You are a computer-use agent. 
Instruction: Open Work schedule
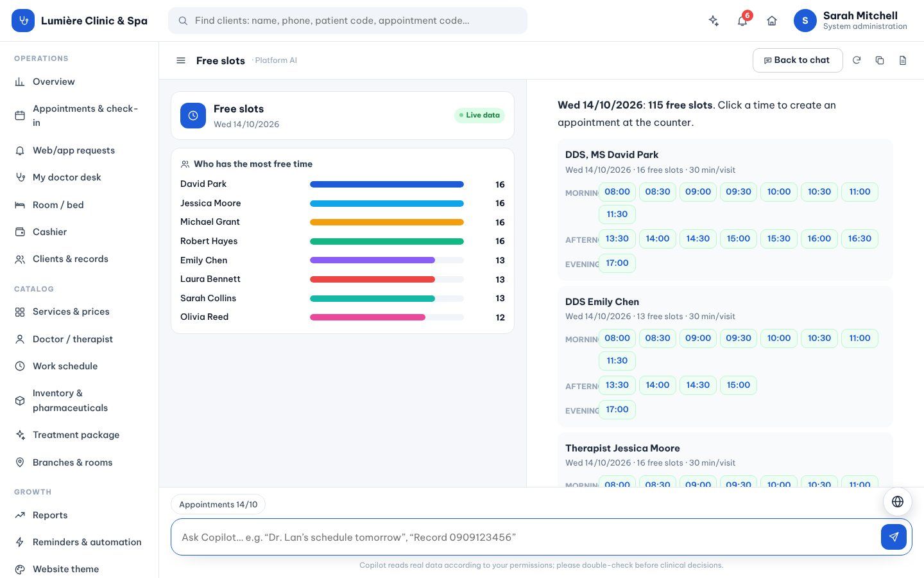pos(80,366)
